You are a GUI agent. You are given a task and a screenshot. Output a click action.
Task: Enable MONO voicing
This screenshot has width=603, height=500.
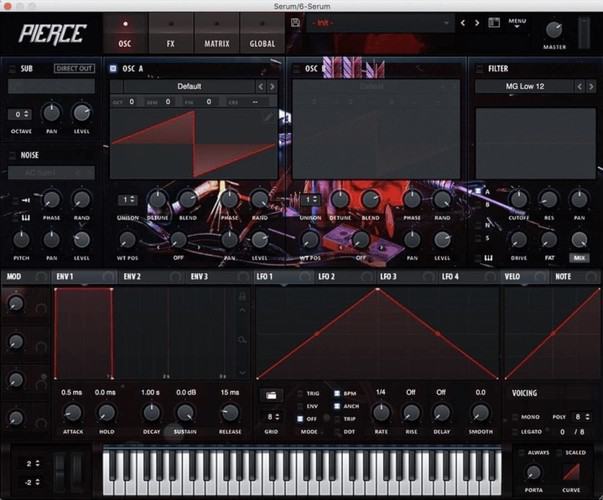[x=515, y=417]
